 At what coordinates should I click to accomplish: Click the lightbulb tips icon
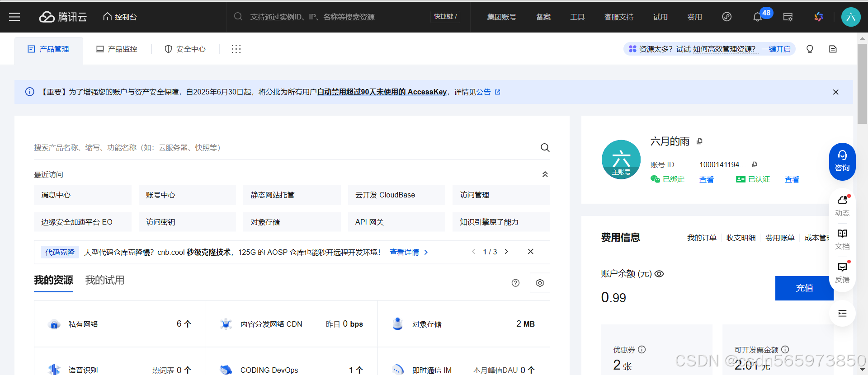(810, 49)
